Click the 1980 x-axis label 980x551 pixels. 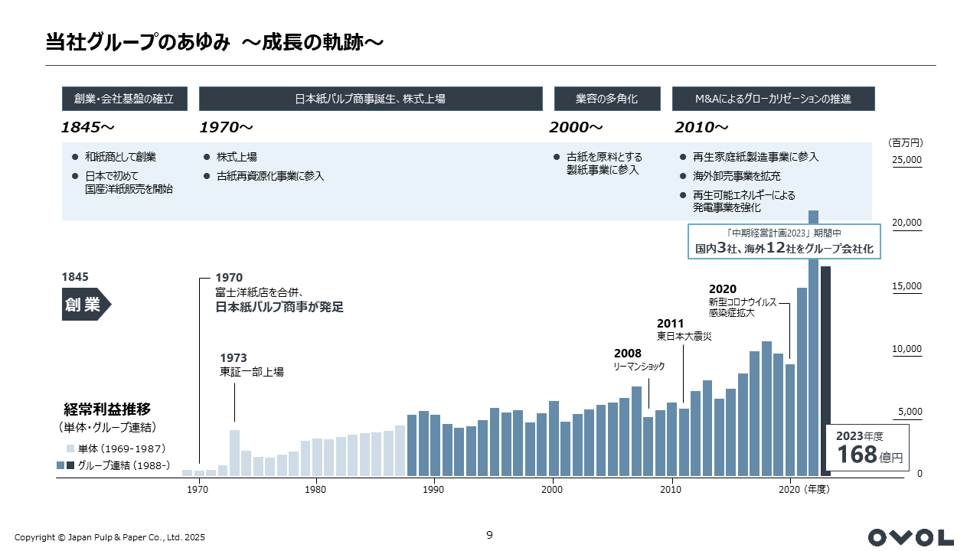pyautogui.click(x=315, y=488)
